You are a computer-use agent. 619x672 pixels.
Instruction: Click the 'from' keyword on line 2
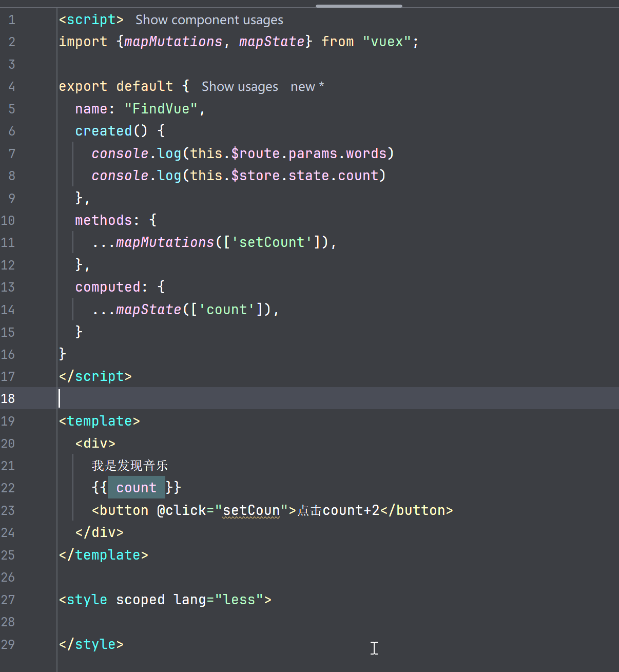tap(338, 42)
